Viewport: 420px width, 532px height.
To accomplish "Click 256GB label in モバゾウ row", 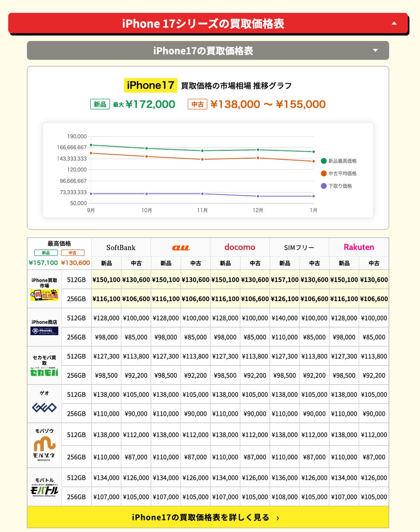I will 76,457.
